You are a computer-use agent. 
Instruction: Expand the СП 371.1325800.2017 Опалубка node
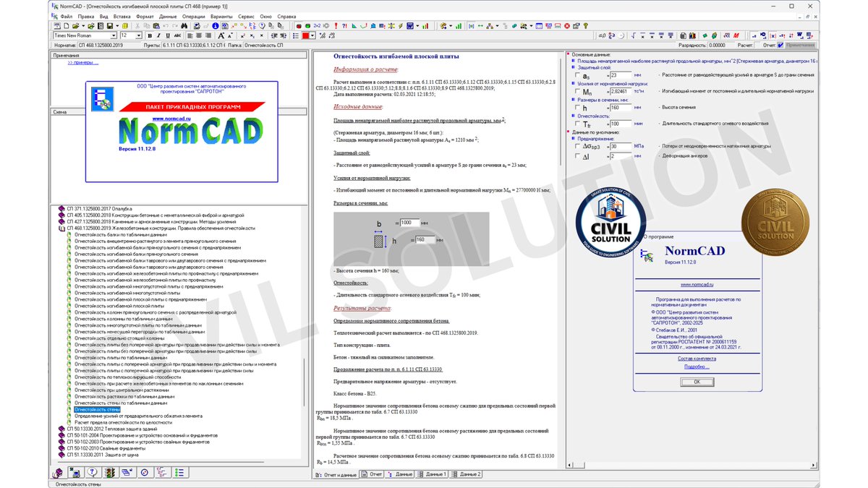(x=61, y=208)
